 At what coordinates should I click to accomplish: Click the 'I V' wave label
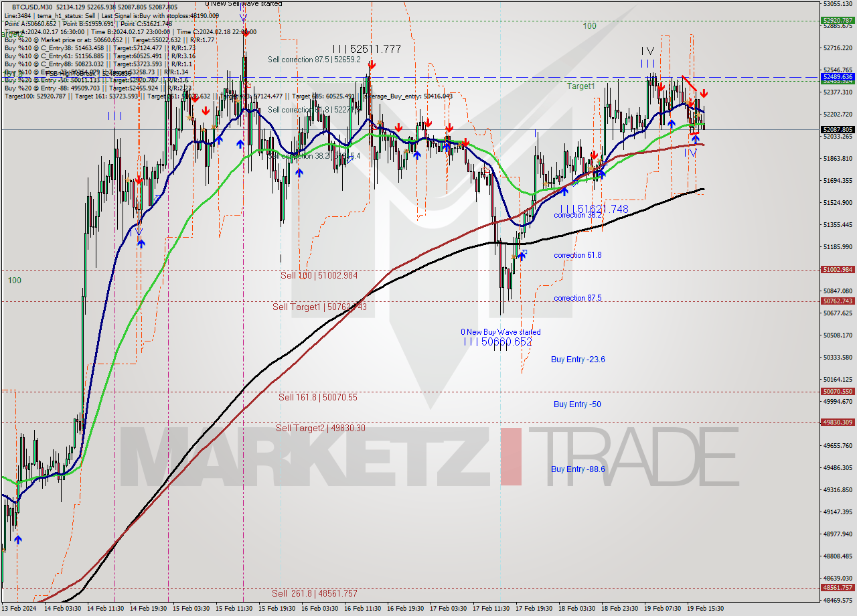click(647, 50)
